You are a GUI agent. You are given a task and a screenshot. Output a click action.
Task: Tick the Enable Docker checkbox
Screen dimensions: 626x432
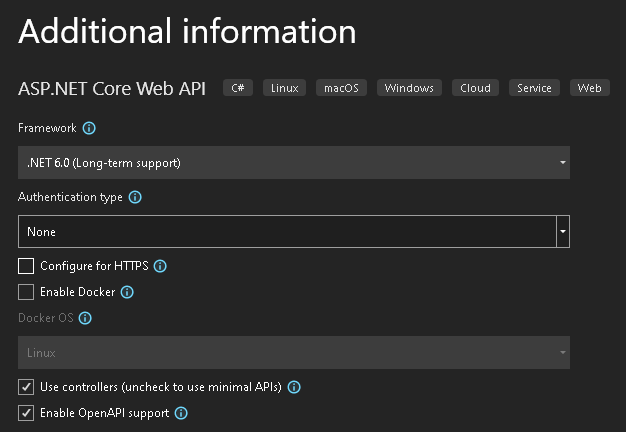[x=26, y=292]
